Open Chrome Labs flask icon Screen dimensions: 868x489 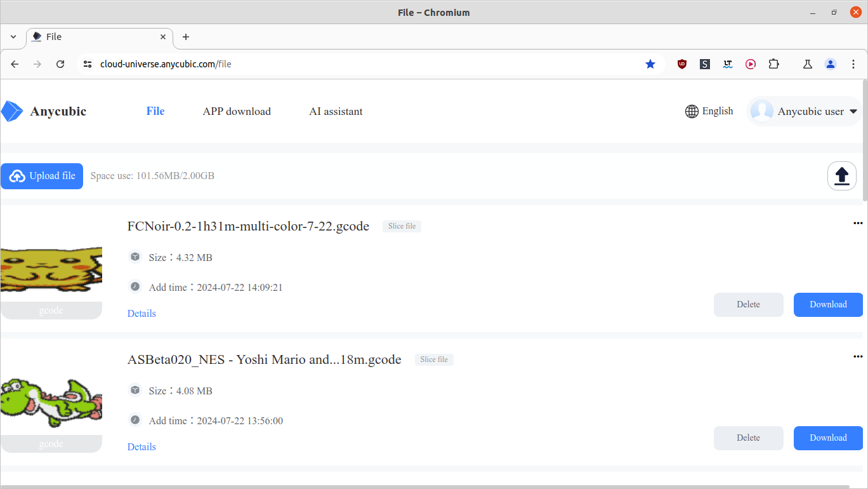808,64
